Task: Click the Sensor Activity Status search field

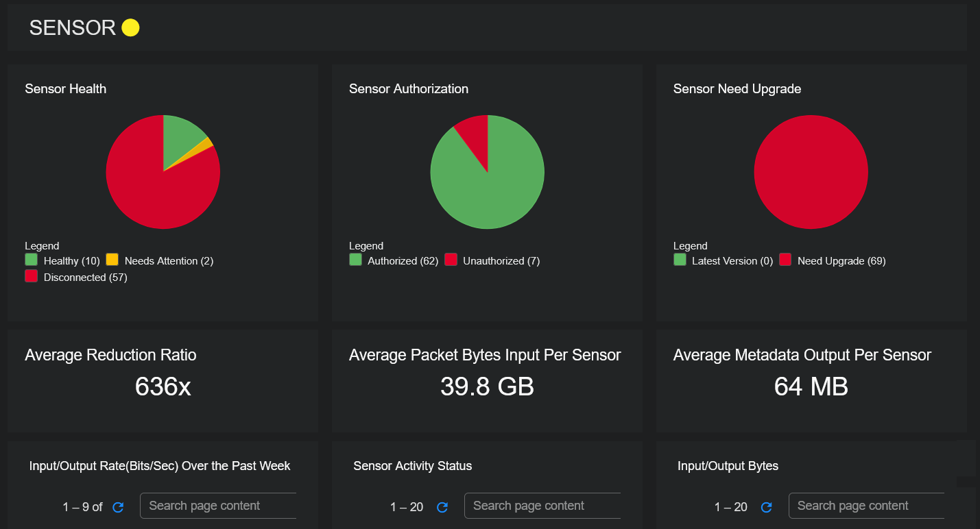Action: (542, 506)
